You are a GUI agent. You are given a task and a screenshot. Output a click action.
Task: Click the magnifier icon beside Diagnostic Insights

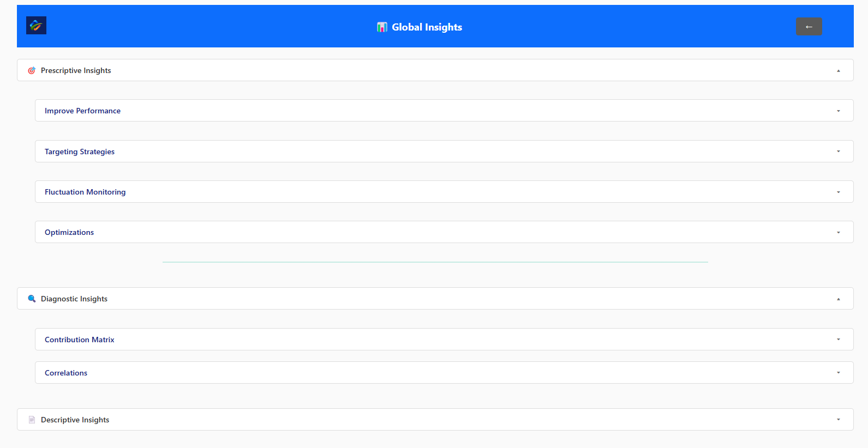click(32, 299)
